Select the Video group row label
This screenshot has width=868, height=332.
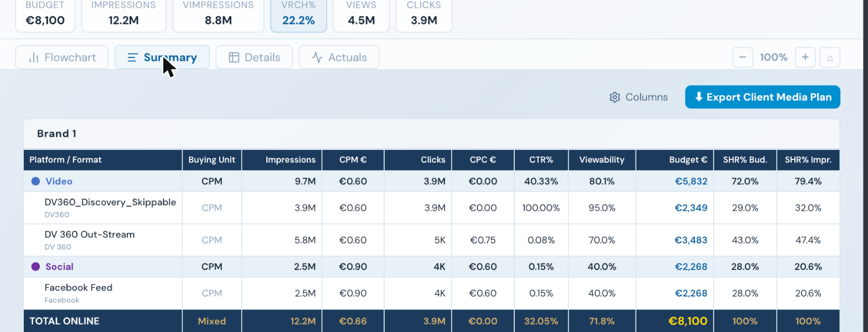[x=59, y=181]
